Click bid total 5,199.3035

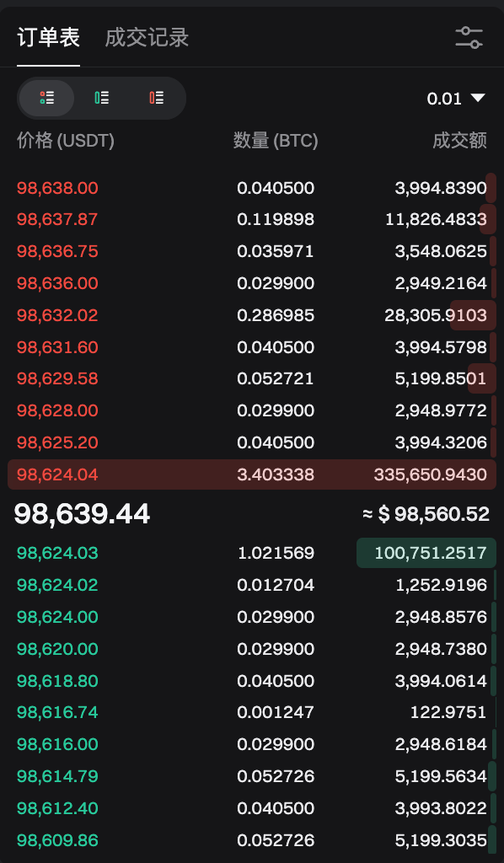(x=441, y=840)
